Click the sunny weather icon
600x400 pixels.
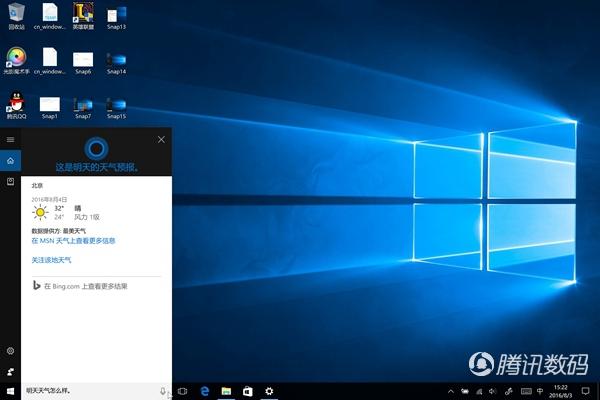(x=40, y=212)
